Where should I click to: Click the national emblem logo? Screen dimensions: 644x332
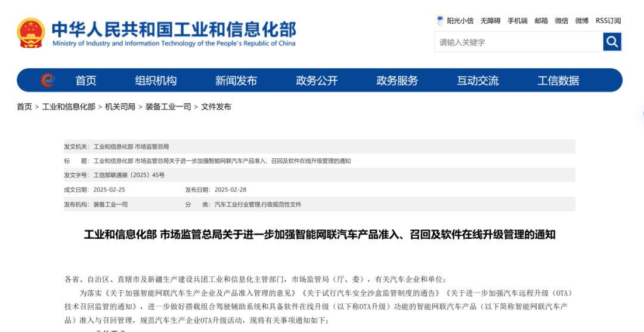pyautogui.click(x=30, y=33)
